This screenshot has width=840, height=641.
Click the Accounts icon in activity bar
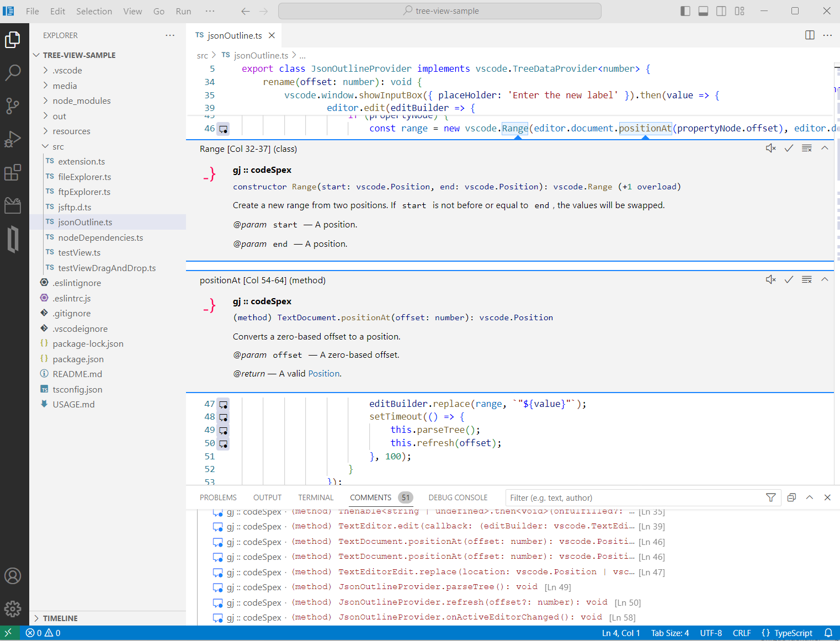13,576
